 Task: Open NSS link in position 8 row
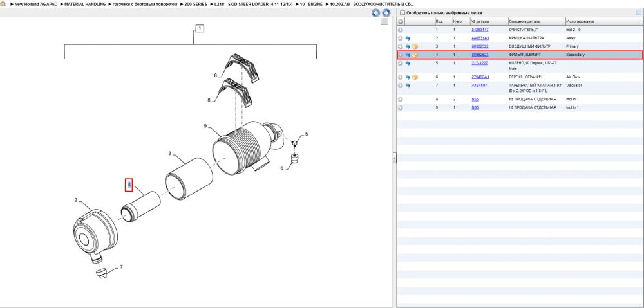click(475, 99)
